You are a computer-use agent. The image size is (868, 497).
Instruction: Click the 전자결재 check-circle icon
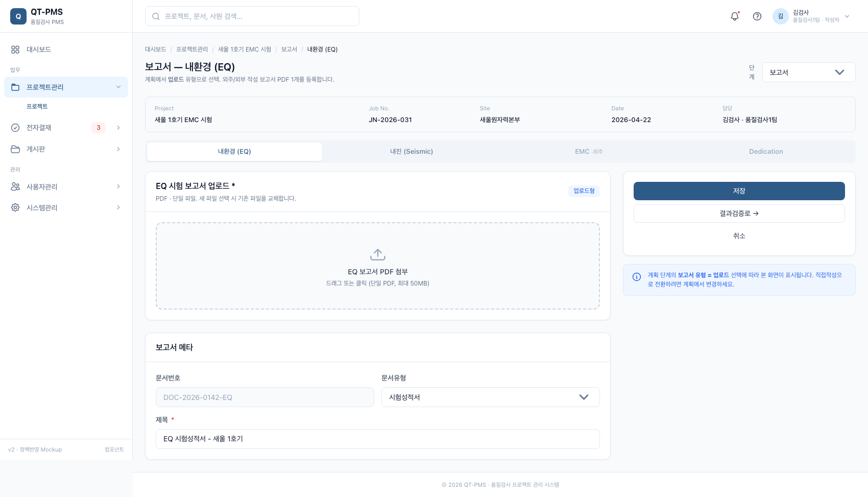tap(15, 128)
